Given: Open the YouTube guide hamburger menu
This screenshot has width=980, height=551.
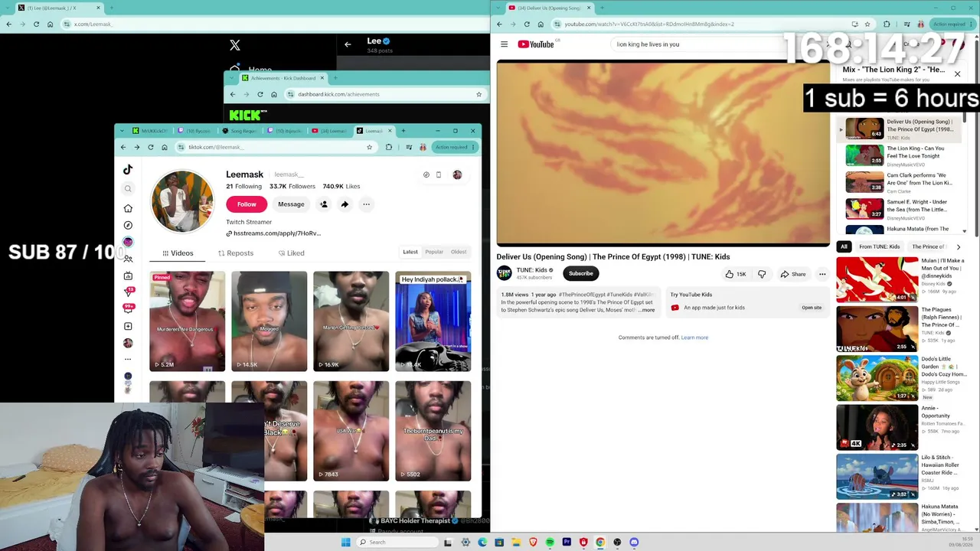Looking at the screenshot, I should (504, 44).
